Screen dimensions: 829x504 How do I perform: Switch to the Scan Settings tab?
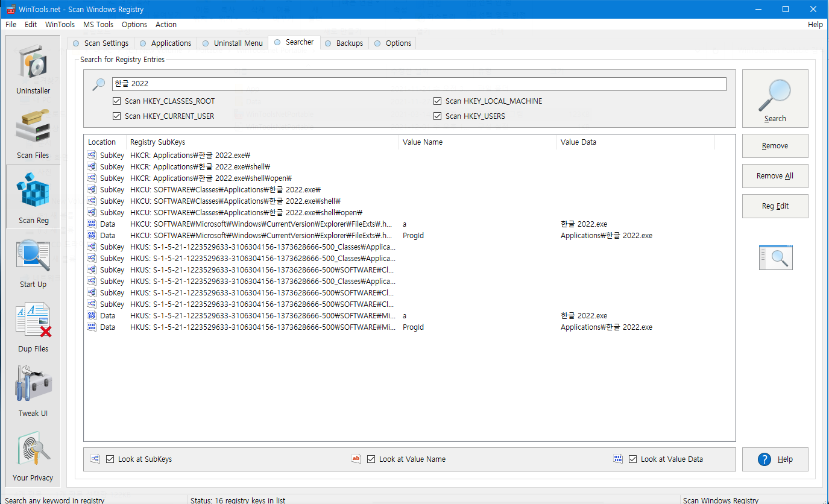pyautogui.click(x=101, y=43)
